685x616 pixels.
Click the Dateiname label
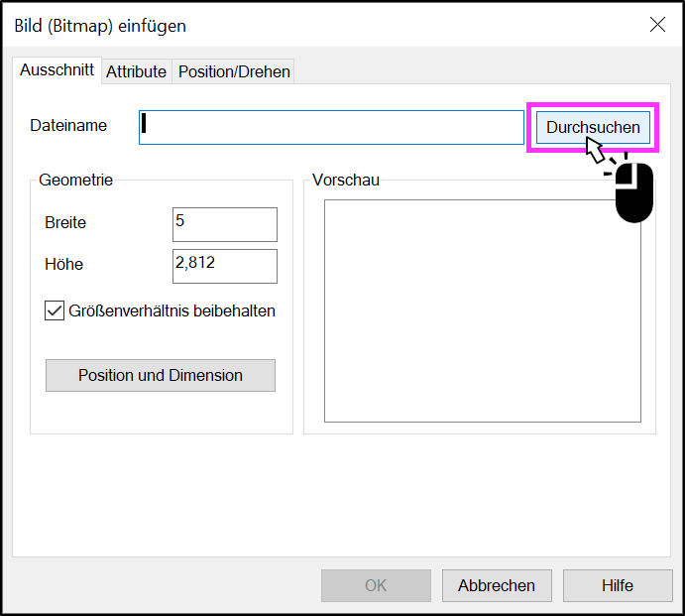pos(68,125)
